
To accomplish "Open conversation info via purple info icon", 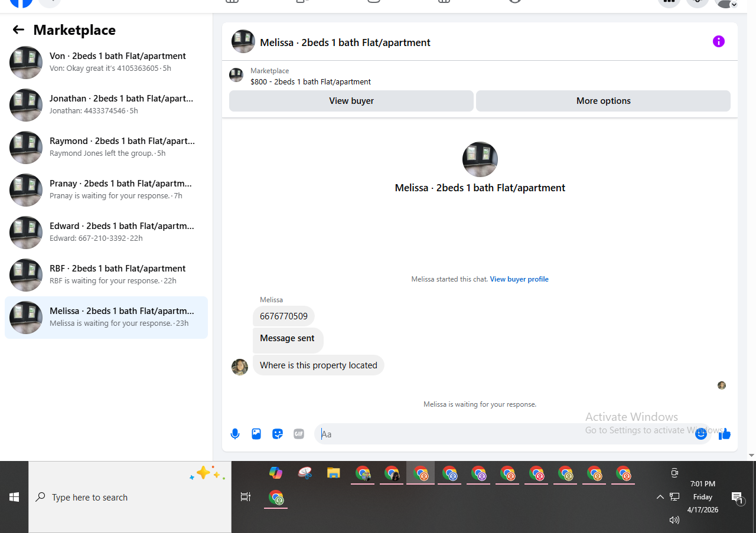I will click(x=718, y=41).
